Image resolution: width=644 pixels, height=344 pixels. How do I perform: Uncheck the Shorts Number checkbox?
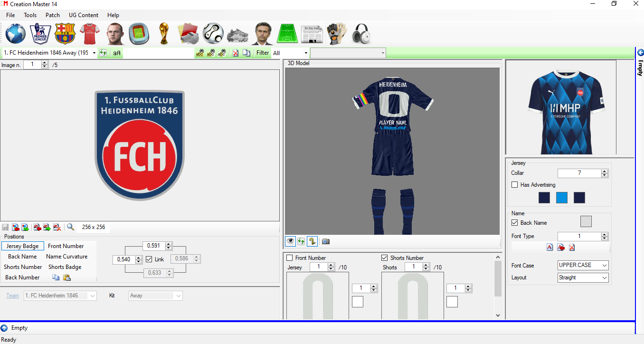385,258
